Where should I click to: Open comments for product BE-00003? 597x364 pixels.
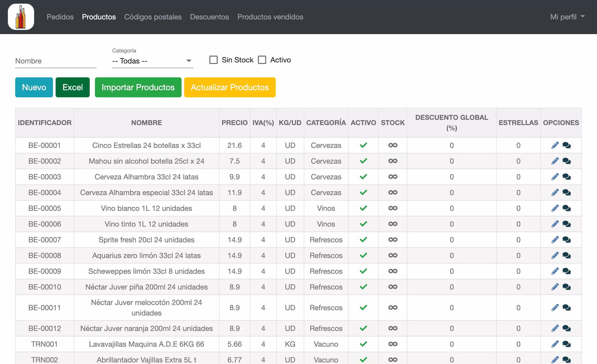click(567, 177)
